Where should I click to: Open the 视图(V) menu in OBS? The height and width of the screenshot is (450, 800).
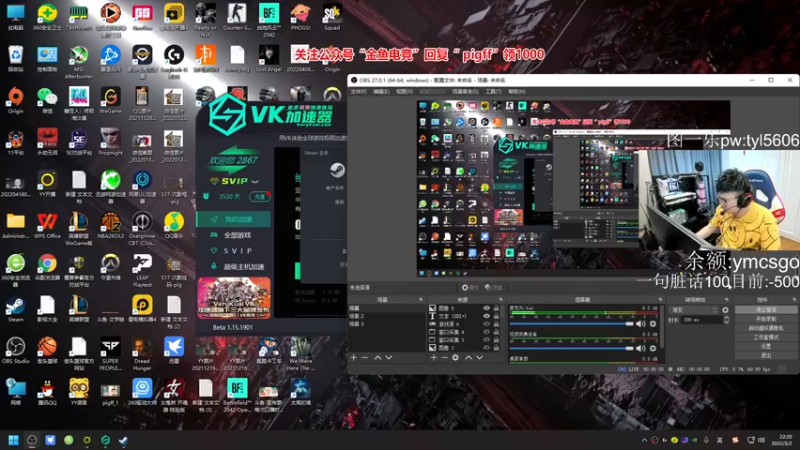pos(404,92)
